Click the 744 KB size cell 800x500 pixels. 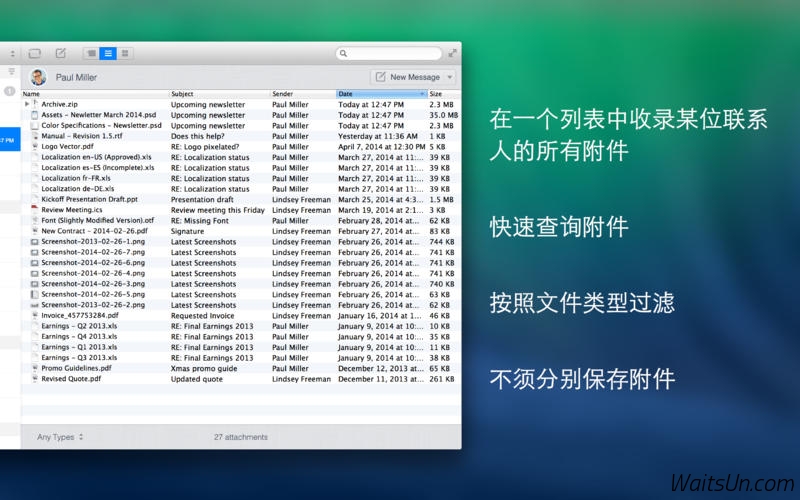pyautogui.click(x=442, y=242)
